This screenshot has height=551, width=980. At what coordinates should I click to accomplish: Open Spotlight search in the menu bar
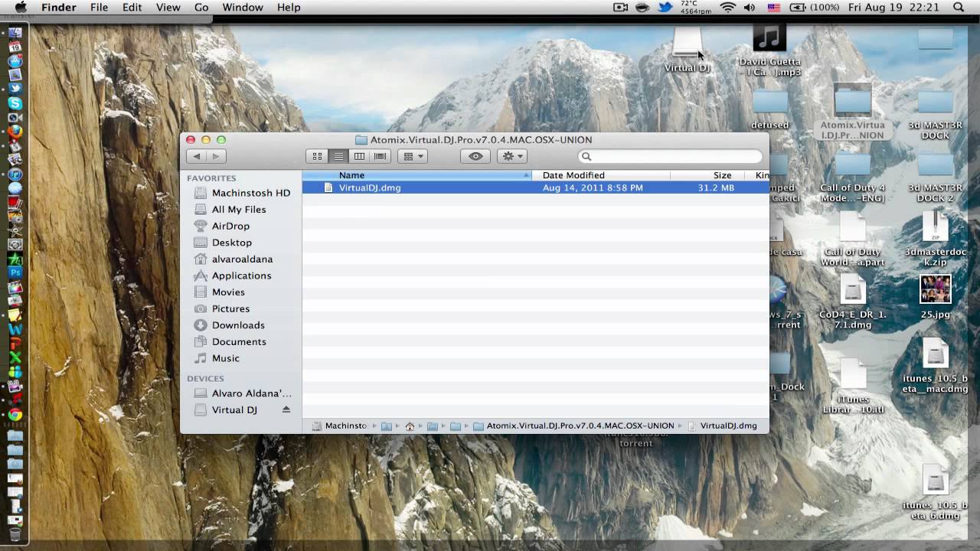[x=959, y=8]
